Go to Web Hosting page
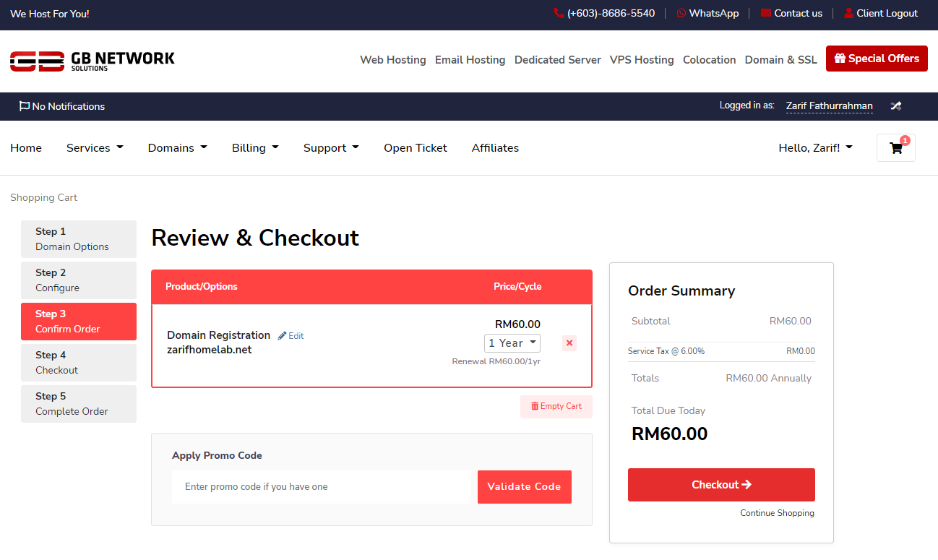Viewport: 938px width, 560px height. coord(392,60)
